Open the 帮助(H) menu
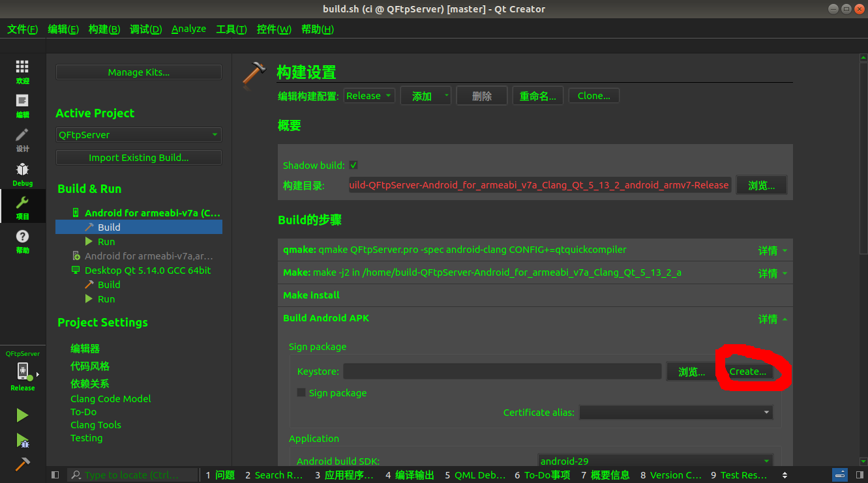The image size is (868, 483). click(x=318, y=29)
